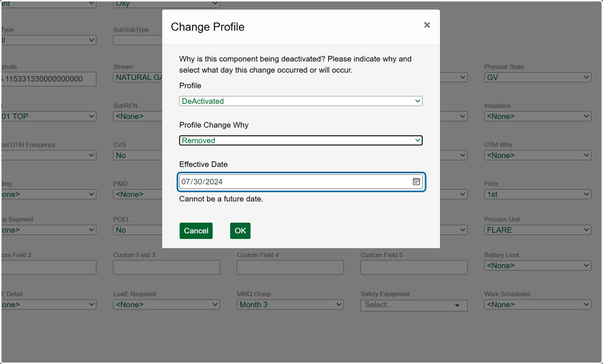This screenshot has height=364, width=603.
Task: Close the Change Profile dialog
Action: point(427,25)
